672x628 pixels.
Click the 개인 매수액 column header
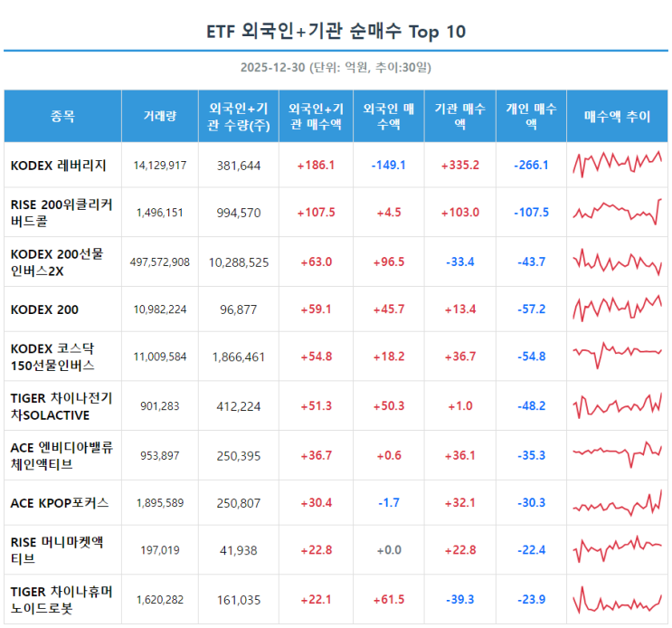coord(531,116)
